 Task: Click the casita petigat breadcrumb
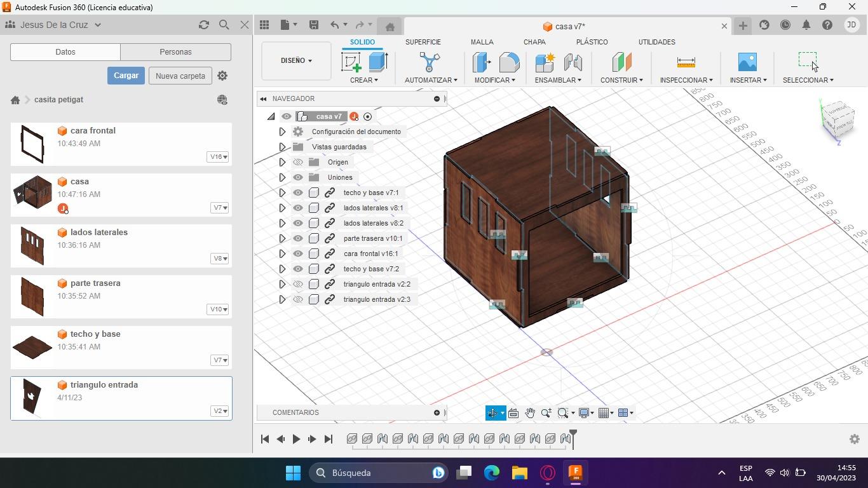click(59, 100)
